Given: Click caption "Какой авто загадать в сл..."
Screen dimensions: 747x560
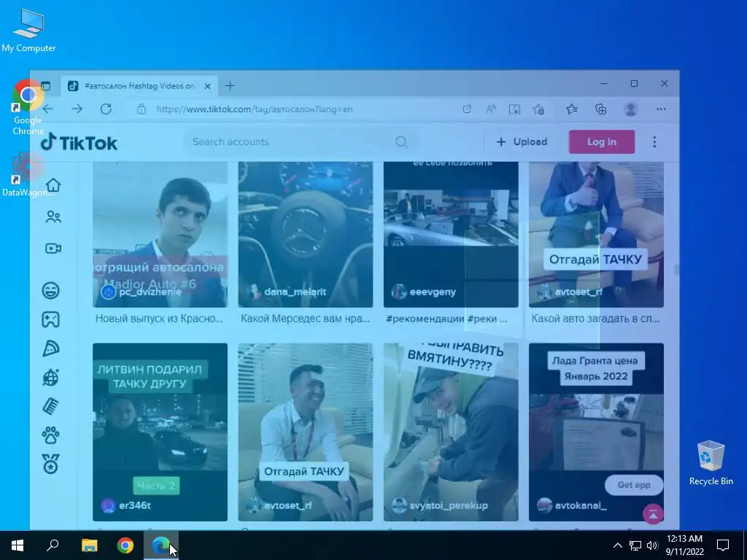Looking at the screenshot, I should tap(595, 319).
